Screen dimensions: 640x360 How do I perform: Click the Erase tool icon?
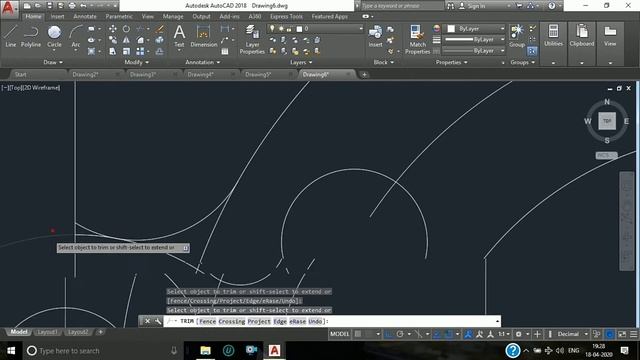(160, 29)
